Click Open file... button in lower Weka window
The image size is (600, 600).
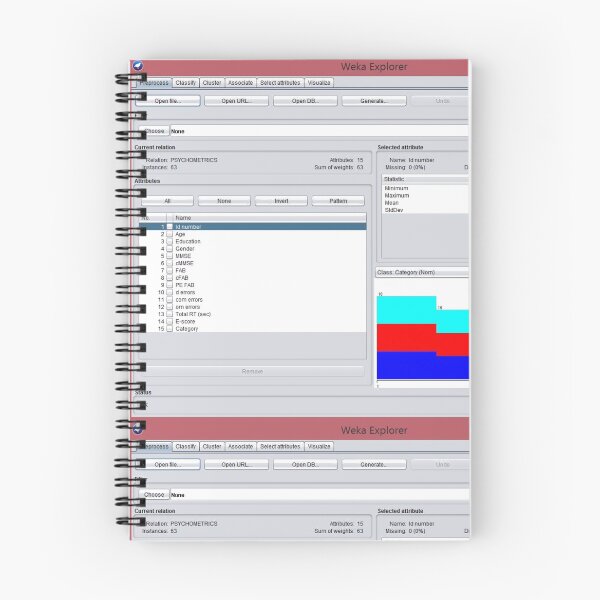coord(168,465)
